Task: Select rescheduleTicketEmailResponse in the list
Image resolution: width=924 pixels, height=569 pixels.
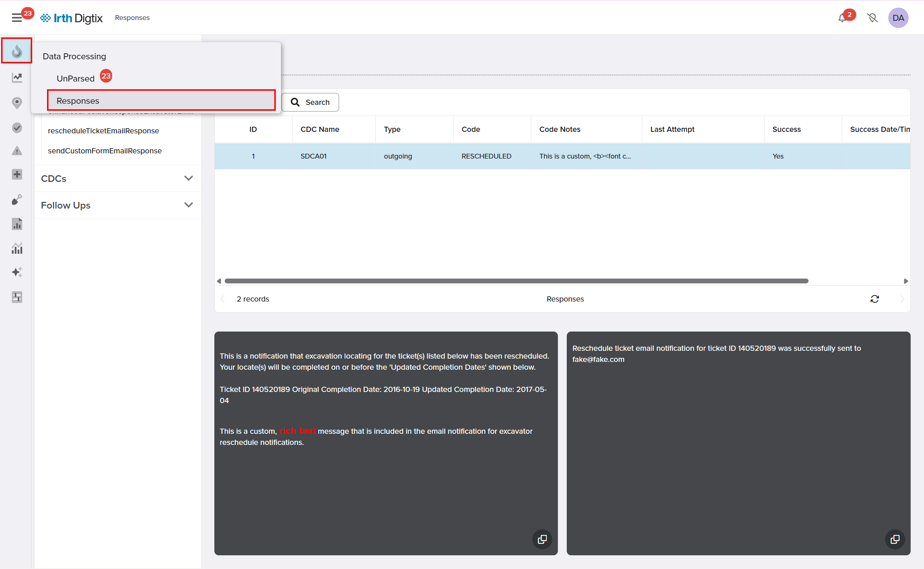Action: [x=103, y=131]
